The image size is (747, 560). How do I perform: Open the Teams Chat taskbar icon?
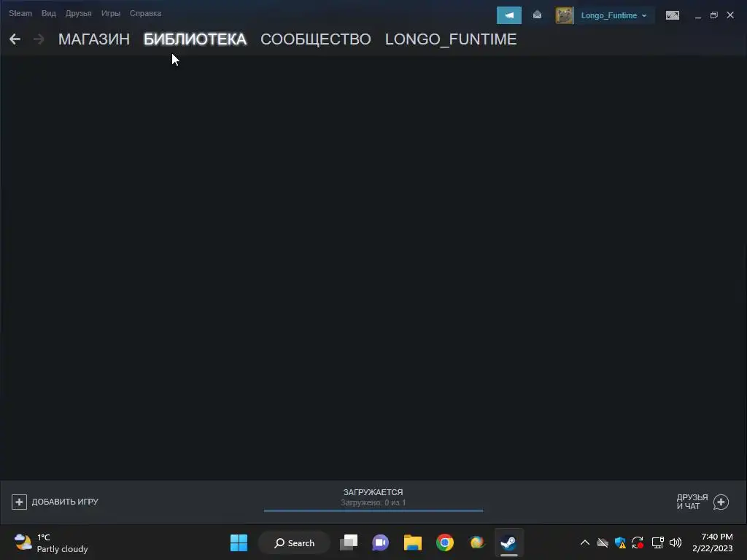point(380,542)
